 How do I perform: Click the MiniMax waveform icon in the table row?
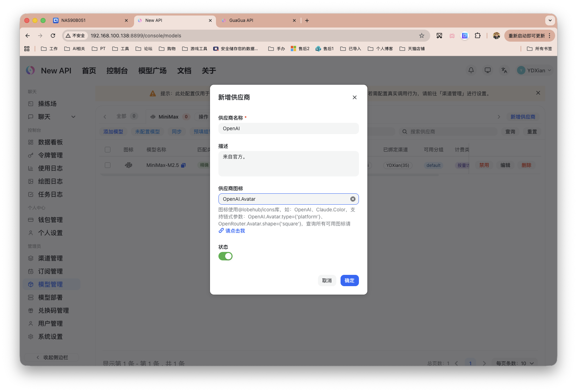[x=129, y=165]
